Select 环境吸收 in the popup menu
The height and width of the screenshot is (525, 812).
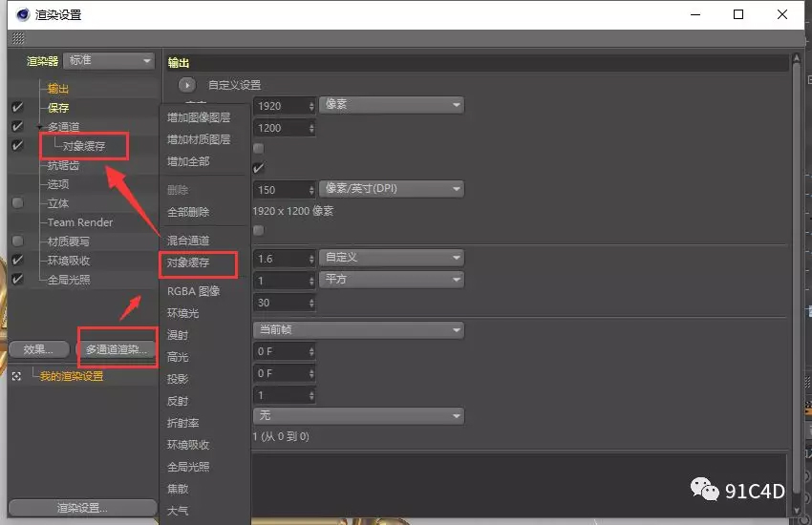point(188,445)
